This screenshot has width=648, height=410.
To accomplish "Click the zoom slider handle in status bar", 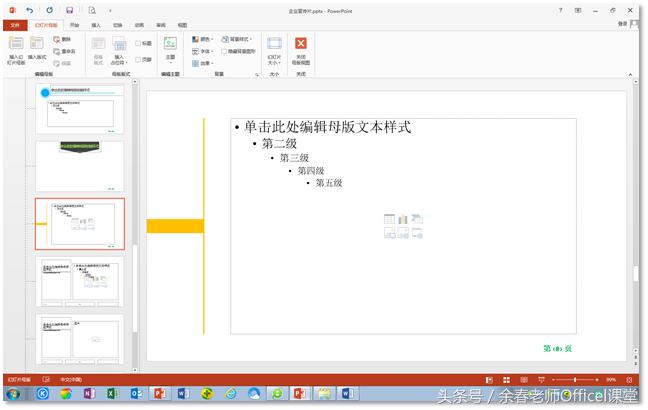I will click(x=575, y=379).
